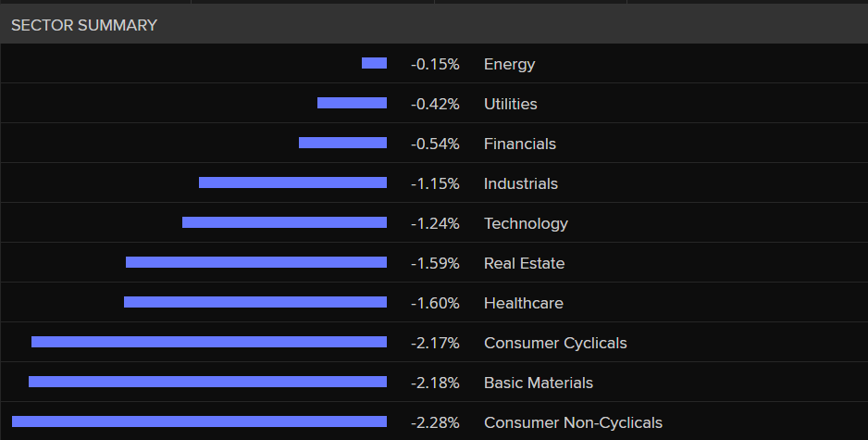This screenshot has height=440, width=868.
Task: Select the Consumer Cyclicals sector
Action: [x=555, y=343]
